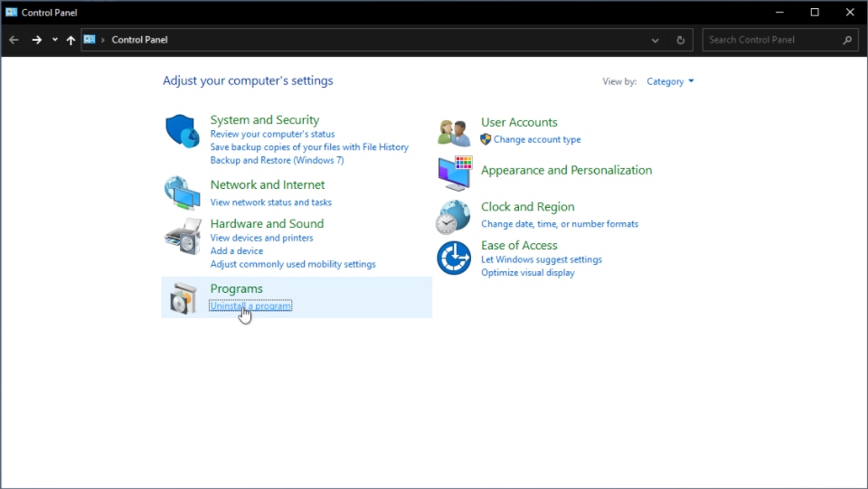
Task: Open the Hardware and Sound printer icon
Action: (x=184, y=236)
